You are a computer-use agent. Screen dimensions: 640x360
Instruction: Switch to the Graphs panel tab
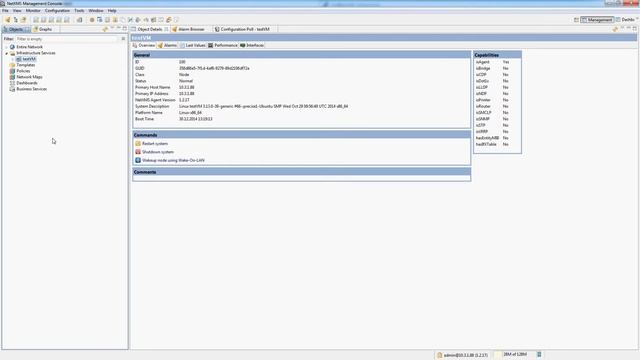tap(43, 29)
